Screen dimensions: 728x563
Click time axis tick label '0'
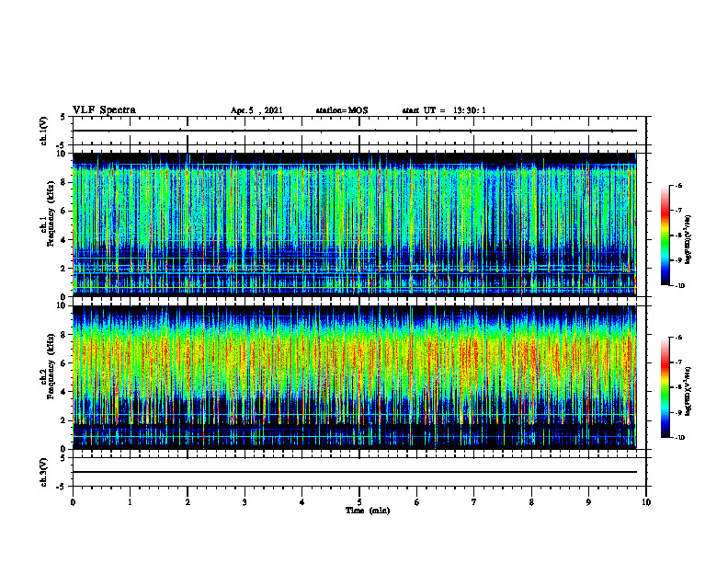pos(73,502)
